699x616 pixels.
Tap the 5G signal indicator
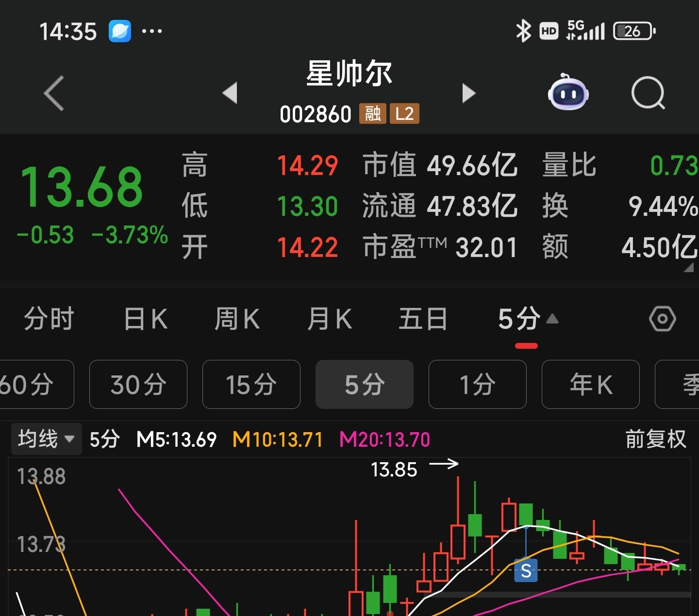coord(585,31)
